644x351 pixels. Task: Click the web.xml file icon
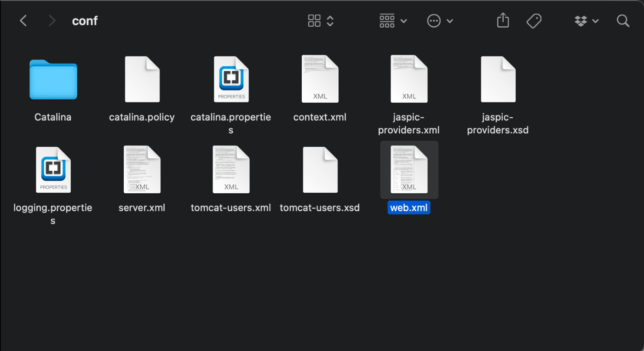(x=409, y=170)
